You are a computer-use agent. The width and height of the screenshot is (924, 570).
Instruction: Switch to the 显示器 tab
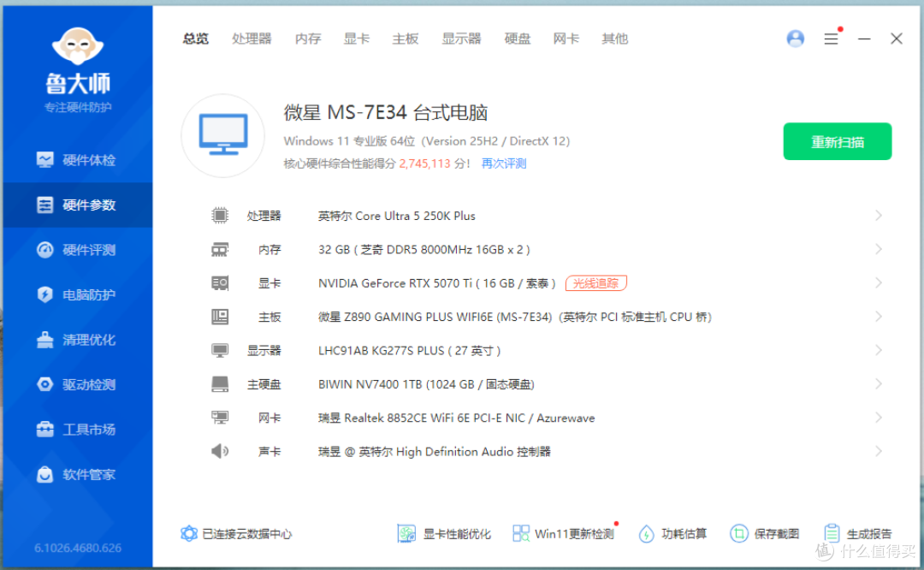pyautogui.click(x=461, y=39)
